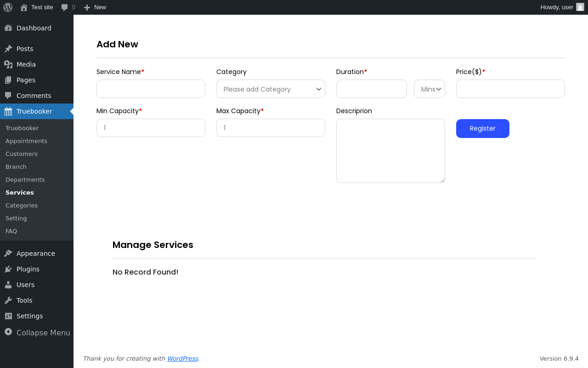Click the Truebooker calendar icon
The height and width of the screenshot is (368, 588).
pos(8,111)
